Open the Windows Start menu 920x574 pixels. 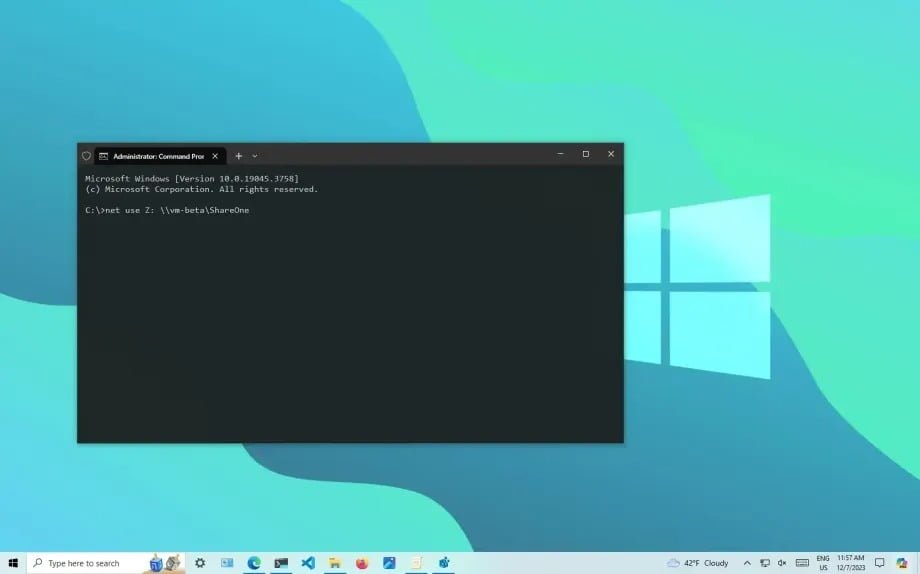click(13, 563)
